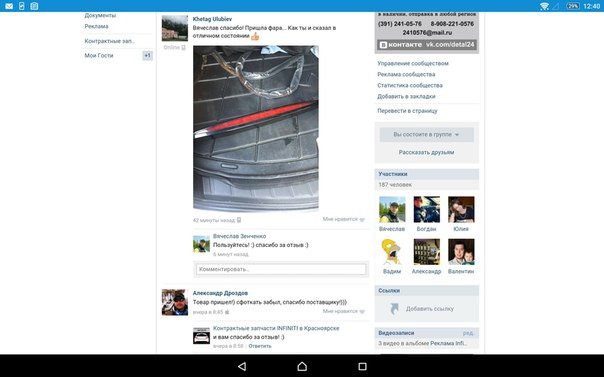Open Вячеслав Зенченко name link

239,236
